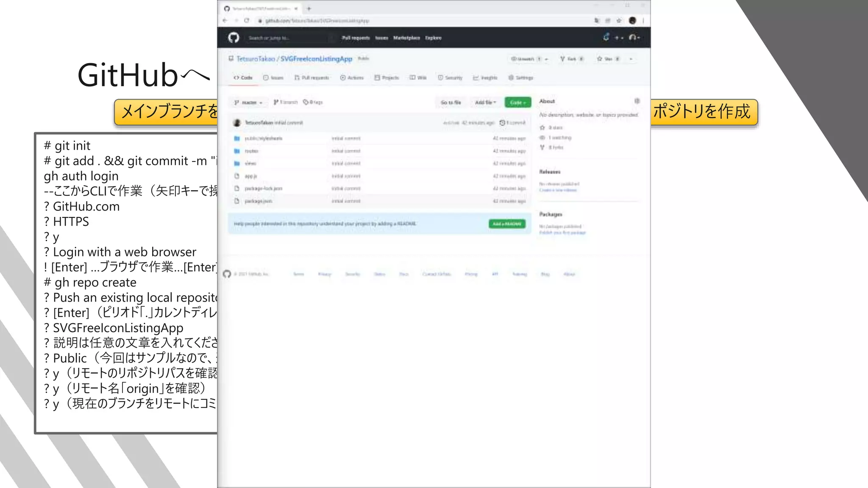868x488 pixels.
Task: Open the TetsuroTakao owner link
Action: [256, 58]
